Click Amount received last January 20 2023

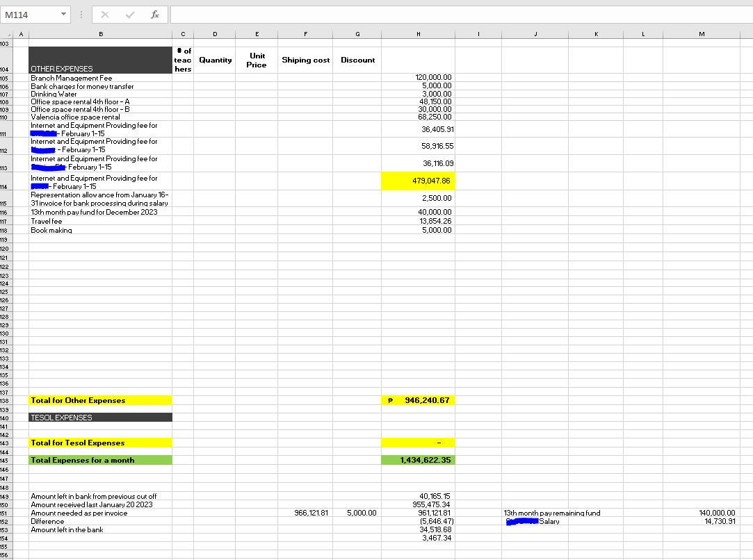pyautogui.click(x=100, y=504)
